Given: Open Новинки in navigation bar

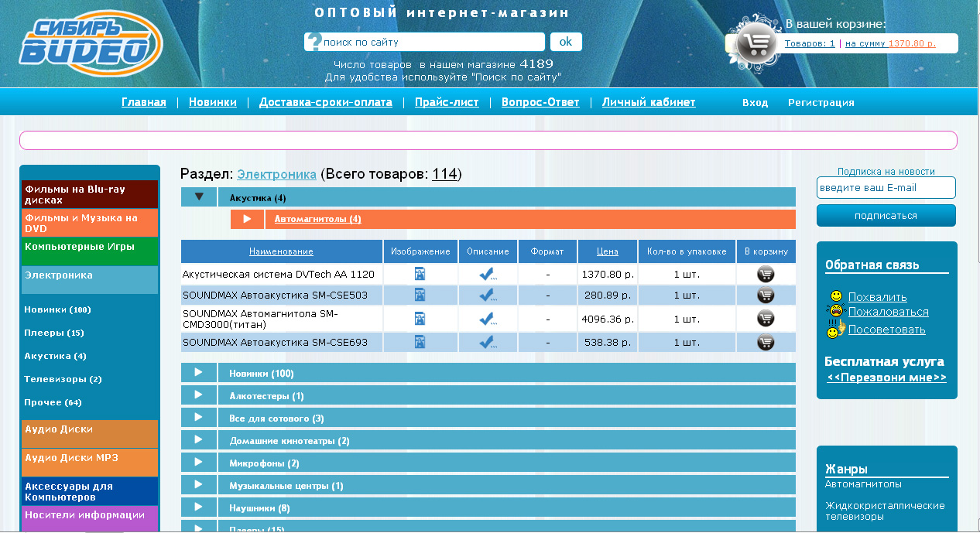Looking at the screenshot, I should pos(213,102).
